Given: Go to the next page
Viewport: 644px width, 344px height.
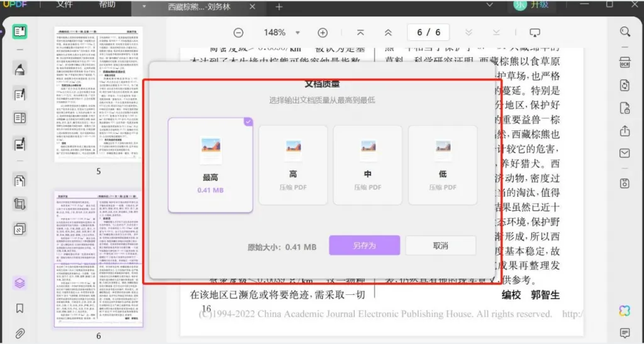Looking at the screenshot, I should (x=469, y=33).
